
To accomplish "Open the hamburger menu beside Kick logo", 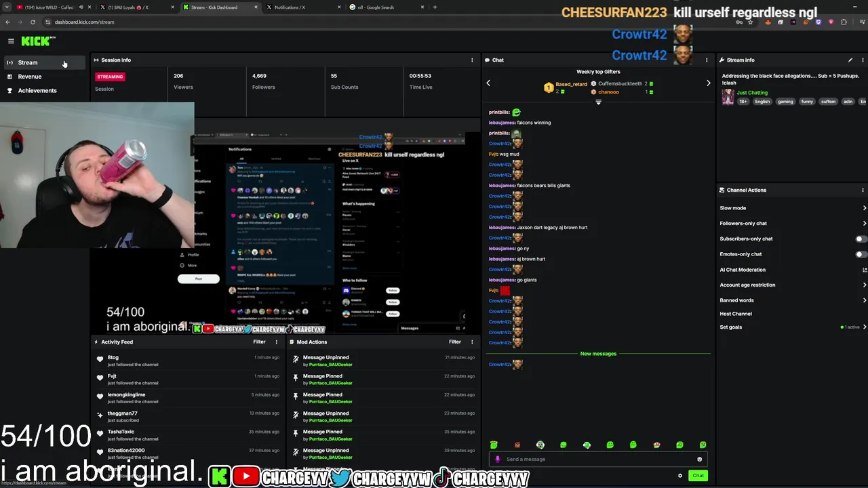I will click(11, 41).
